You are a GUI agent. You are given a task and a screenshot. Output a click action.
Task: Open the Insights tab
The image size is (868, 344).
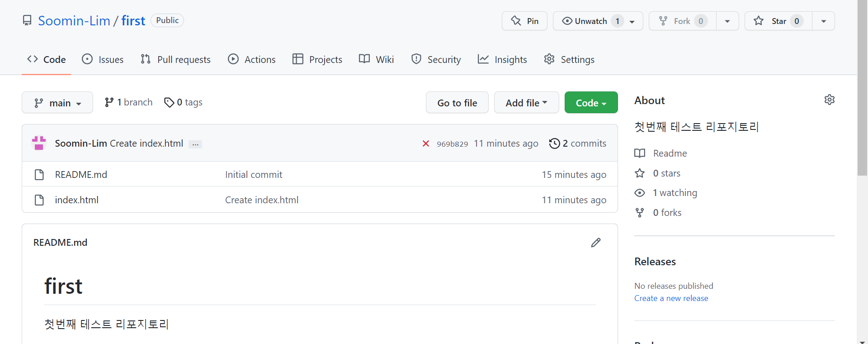tap(502, 59)
